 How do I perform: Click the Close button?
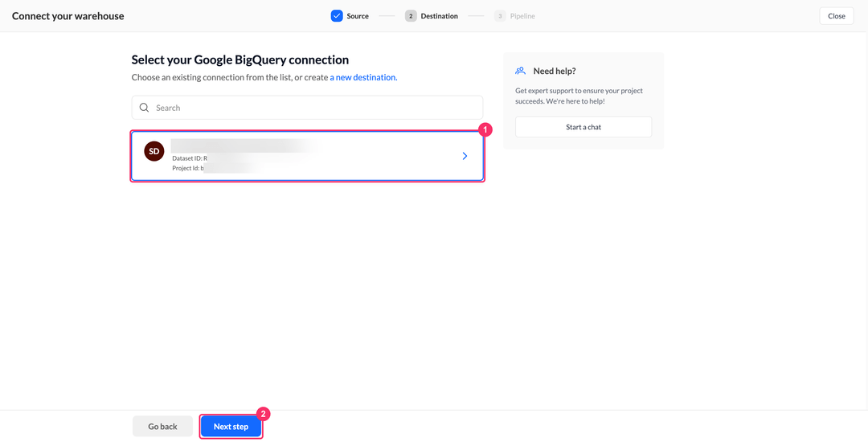coord(837,16)
